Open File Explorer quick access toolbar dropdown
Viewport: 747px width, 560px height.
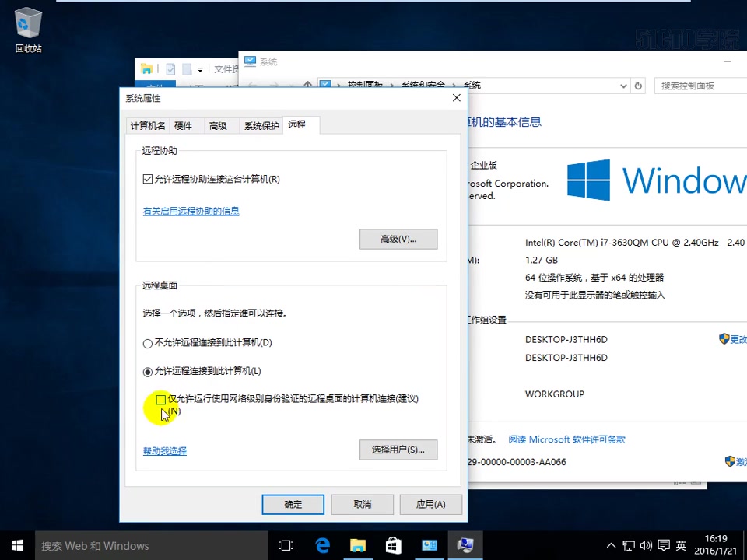pos(200,69)
